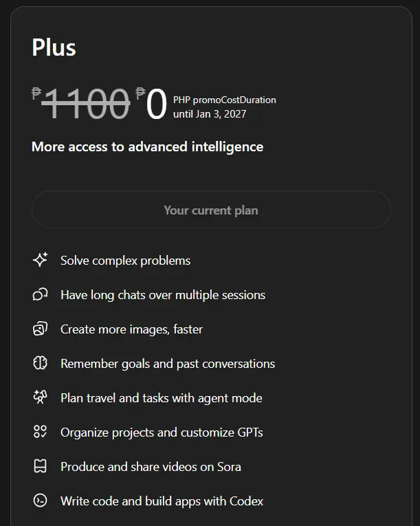This screenshot has height=526, width=420.
Task: Click the brain icon for Remember goals
Action: (41, 363)
